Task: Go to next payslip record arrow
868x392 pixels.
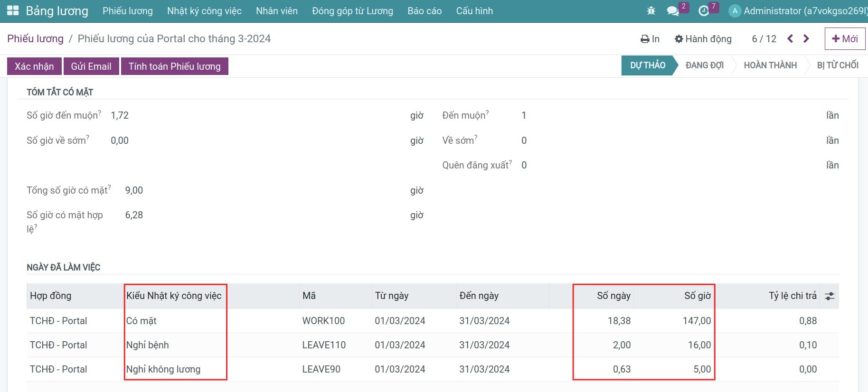Action: (x=806, y=38)
